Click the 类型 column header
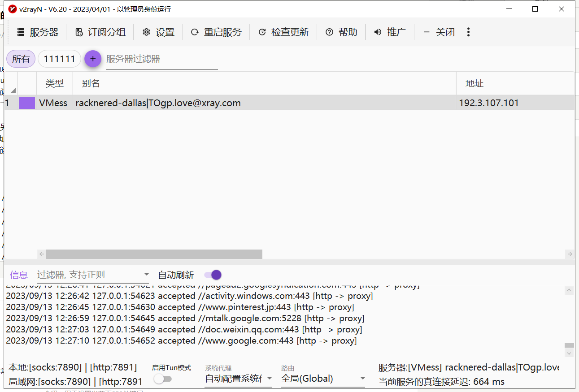579x392 pixels. pyautogui.click(x=54, y=83)
